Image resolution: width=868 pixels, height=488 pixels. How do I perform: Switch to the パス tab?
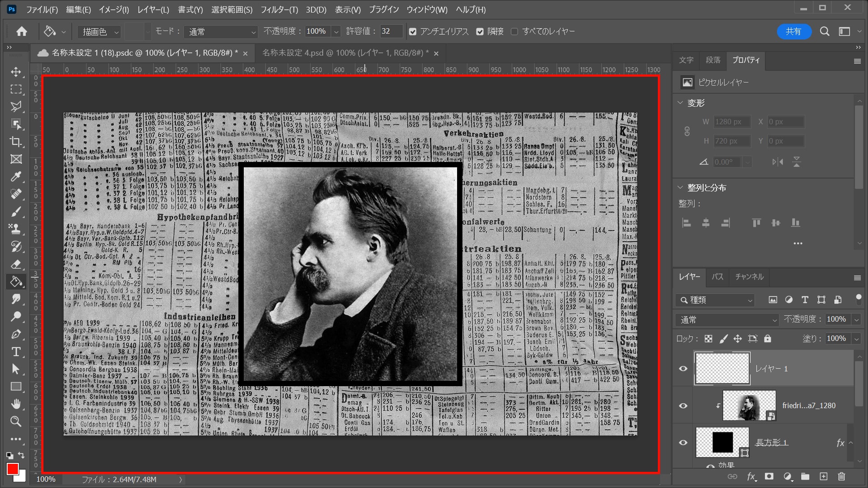click(717, 277)
